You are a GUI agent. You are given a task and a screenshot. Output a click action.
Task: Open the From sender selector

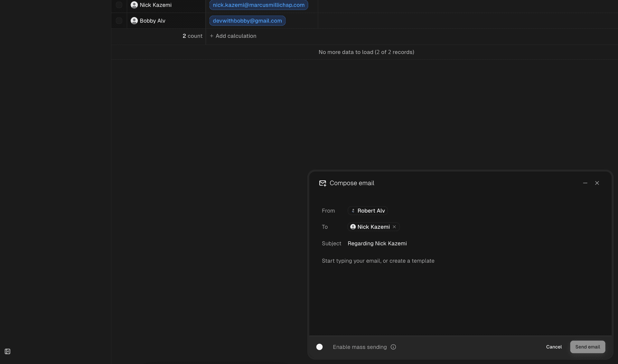click(x=367, y=211)
